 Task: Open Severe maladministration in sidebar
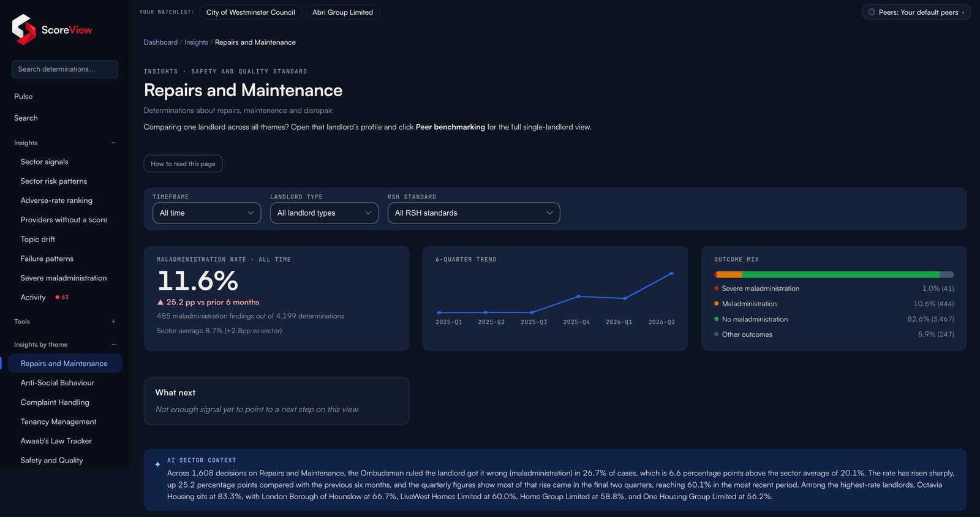[x=63, y=278]
